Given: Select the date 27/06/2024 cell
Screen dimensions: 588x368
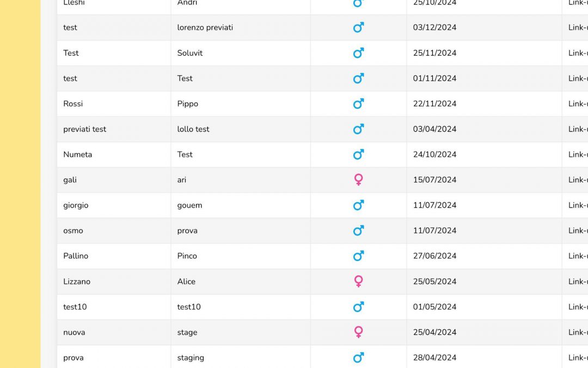Looking at the screenshot, I should (x=434, y=256).
